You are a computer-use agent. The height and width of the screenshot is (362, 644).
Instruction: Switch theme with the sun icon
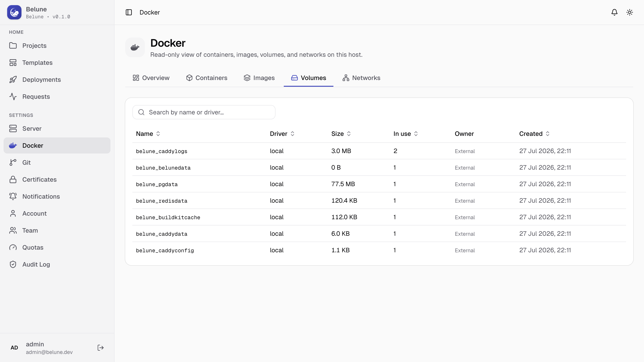(630, 12)
